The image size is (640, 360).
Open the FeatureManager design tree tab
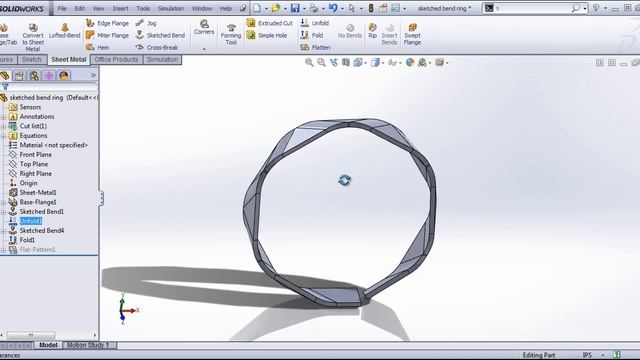point(5,76)
